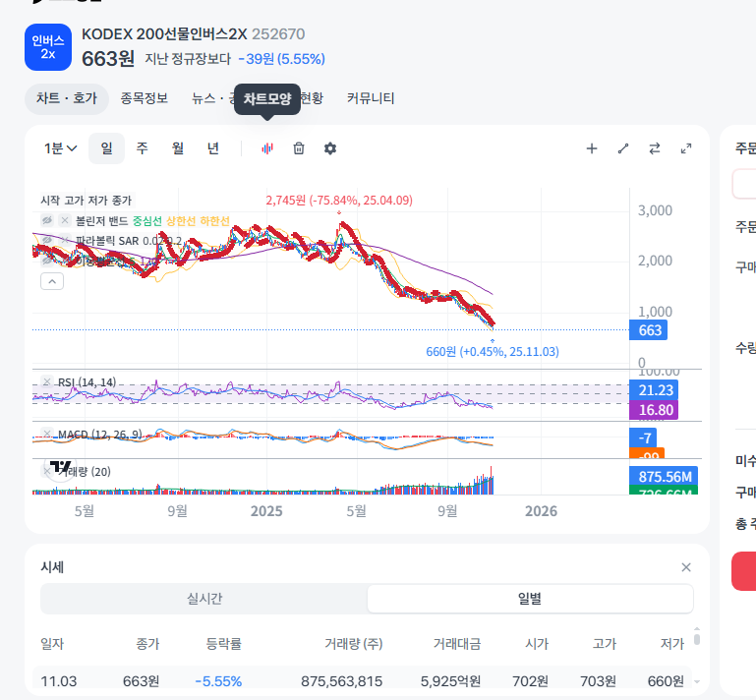
Task: Click the swap arrows compare icon
Action: click(655, 148)
